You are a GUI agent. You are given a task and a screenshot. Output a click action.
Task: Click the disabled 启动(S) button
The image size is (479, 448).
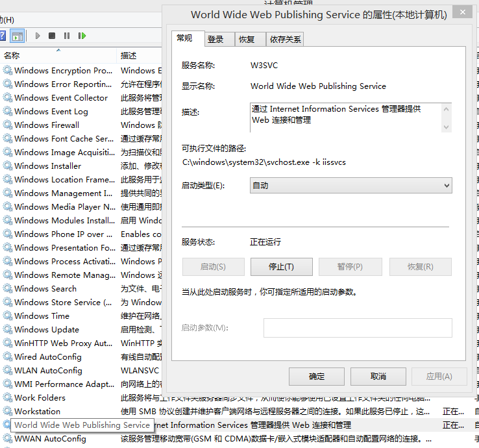[214, 267]
